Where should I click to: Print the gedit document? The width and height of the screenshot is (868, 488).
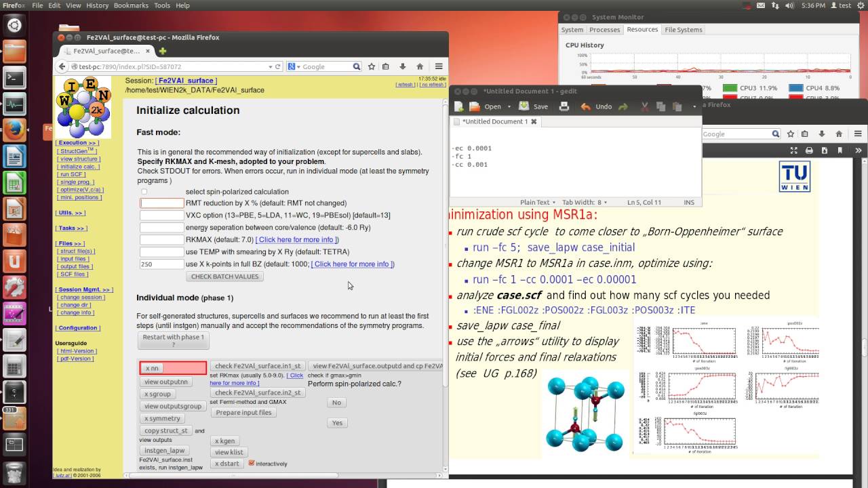564,106
